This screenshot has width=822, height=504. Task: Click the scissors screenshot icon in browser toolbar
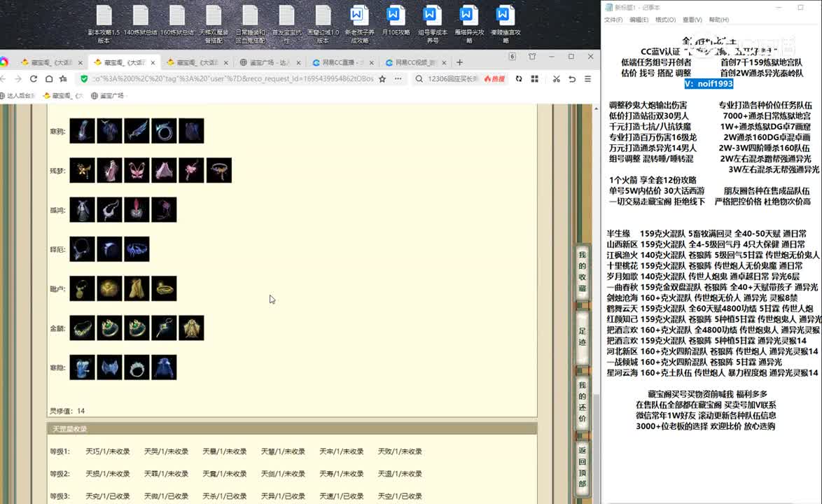[556, 78]
